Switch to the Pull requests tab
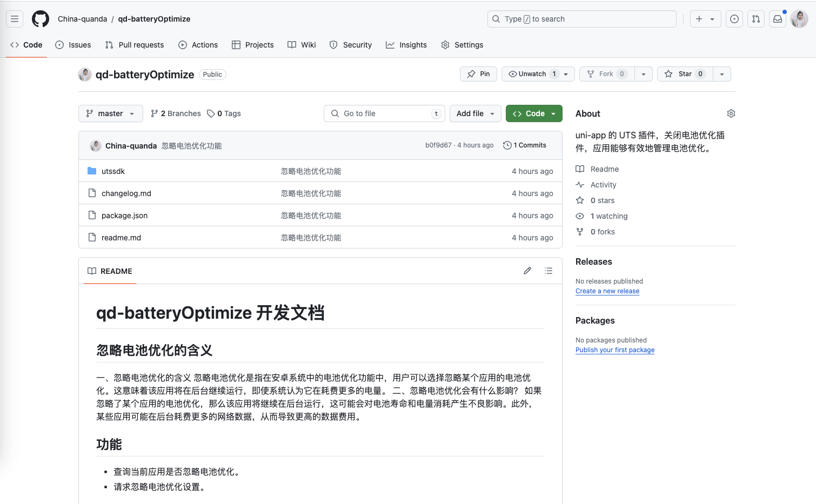 tap(135, 45)
